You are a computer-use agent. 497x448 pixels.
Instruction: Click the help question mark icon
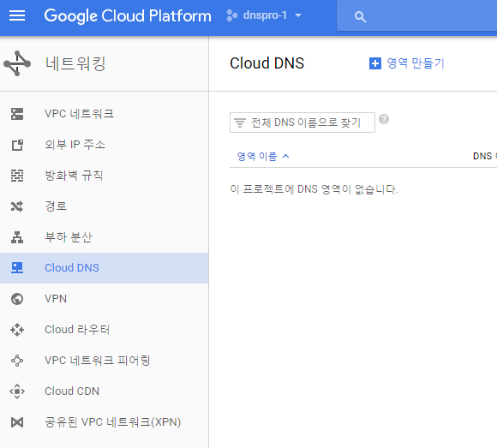[384, 119]
